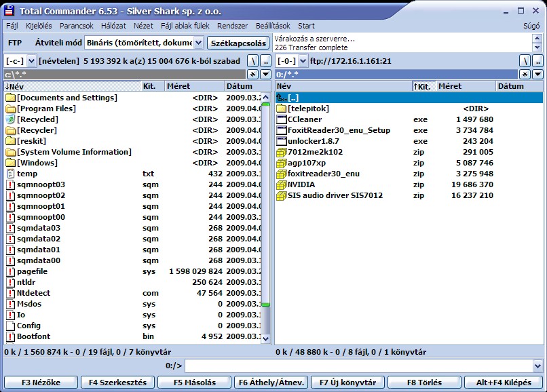Go to left panel root directory button

click(x=252, y=61)
